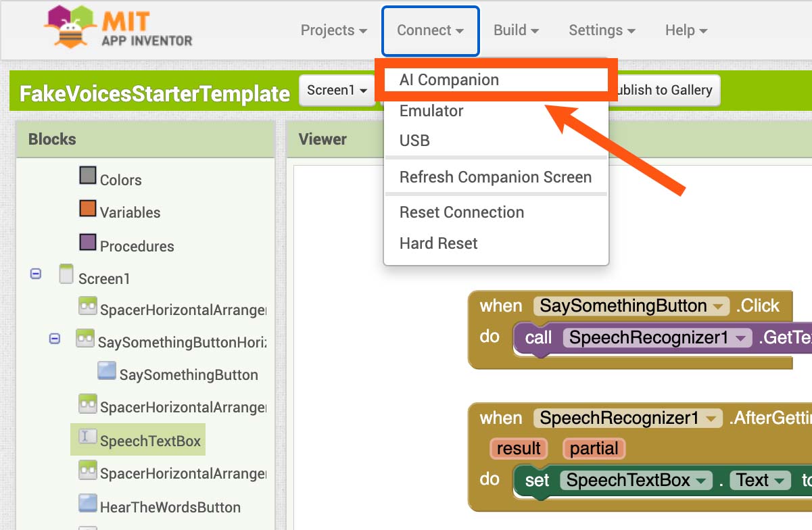
Task: Select Refresh Companion Screen
Action: click(496, 177)
